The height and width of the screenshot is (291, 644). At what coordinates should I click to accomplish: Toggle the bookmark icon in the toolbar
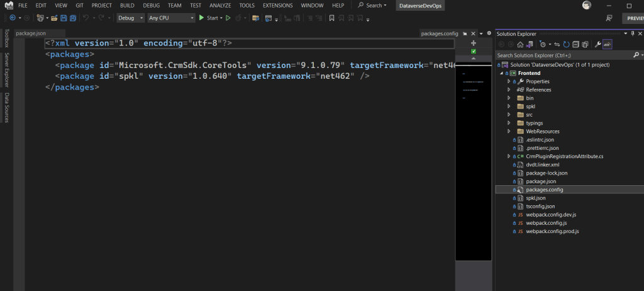[331, 18]
